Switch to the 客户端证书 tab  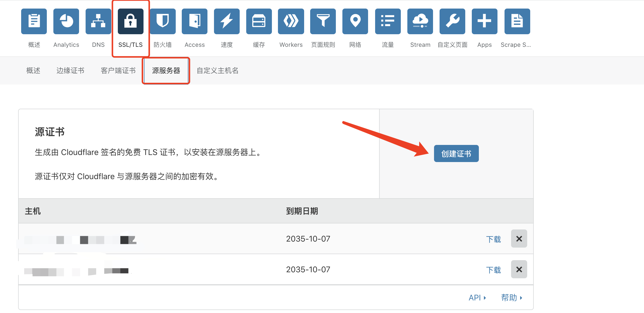pos(118,70)
